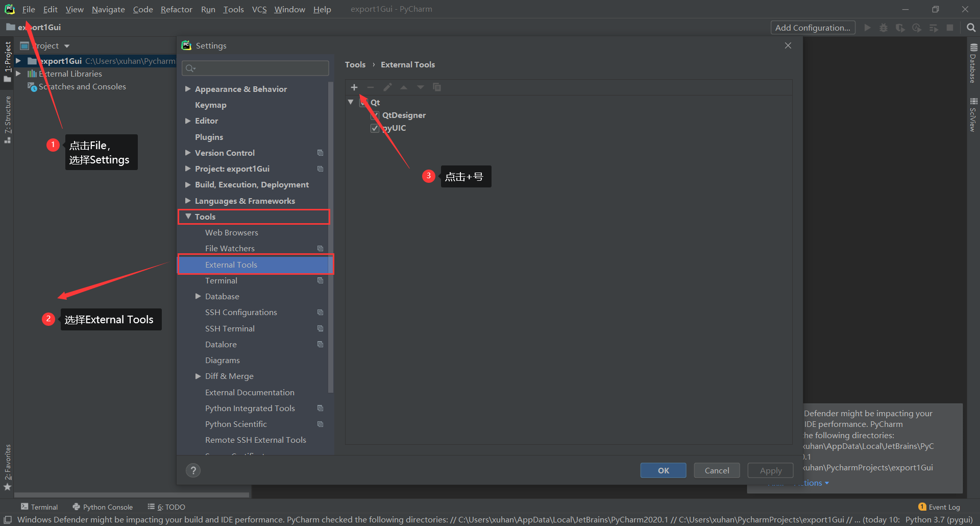The width and height of the screenshot is (980, 526).
Task: Click the Event Log notification icon
Action: point(922,507)
